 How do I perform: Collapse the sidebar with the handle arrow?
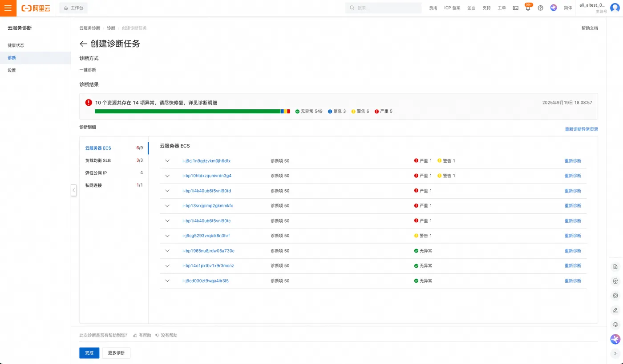point(73,190)
